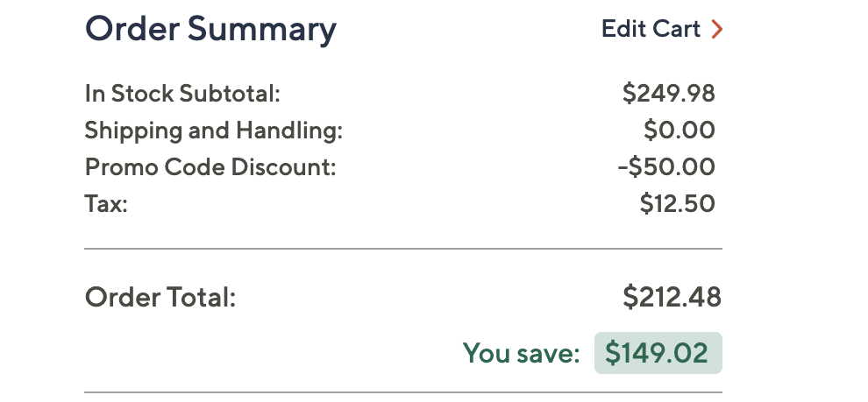The width and height of the screenshot is (868, 402).
Task: Click the You save text
Action: [x=521, y=353]
